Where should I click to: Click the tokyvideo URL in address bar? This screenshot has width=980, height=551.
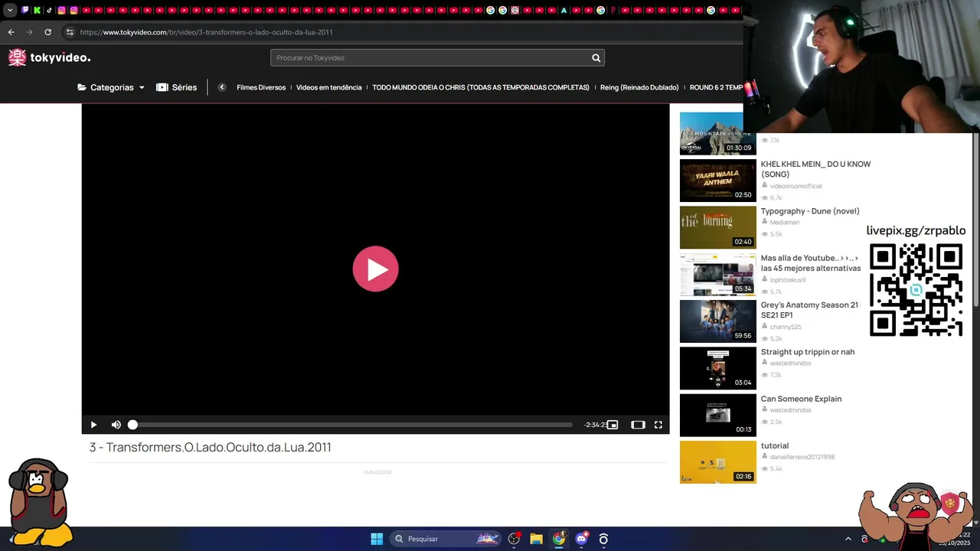[x=206, y=32]
